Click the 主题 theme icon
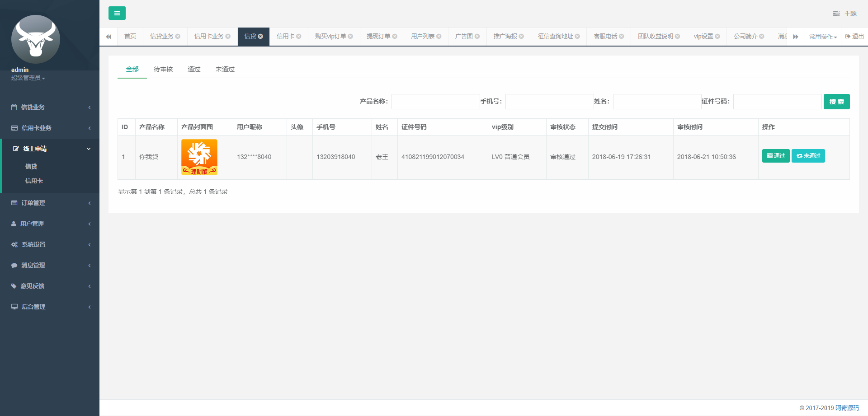The width and height of the screenshot is (868, 416). tap(836, 13)
